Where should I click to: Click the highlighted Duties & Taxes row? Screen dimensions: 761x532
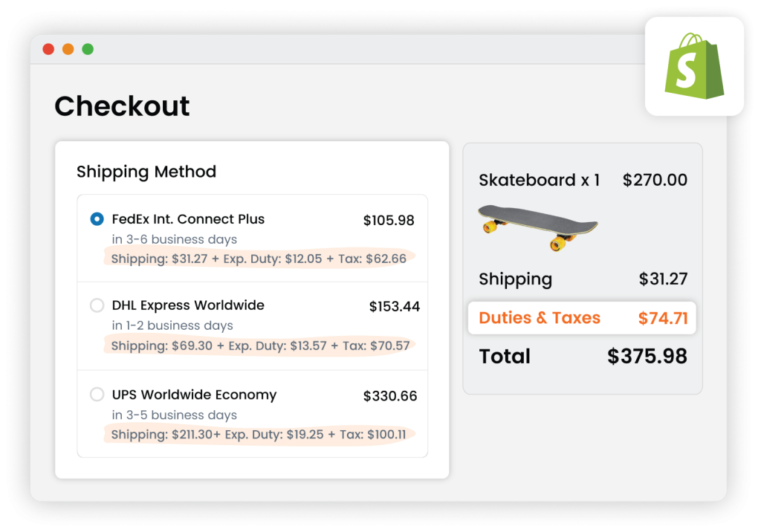click(582, 318)
